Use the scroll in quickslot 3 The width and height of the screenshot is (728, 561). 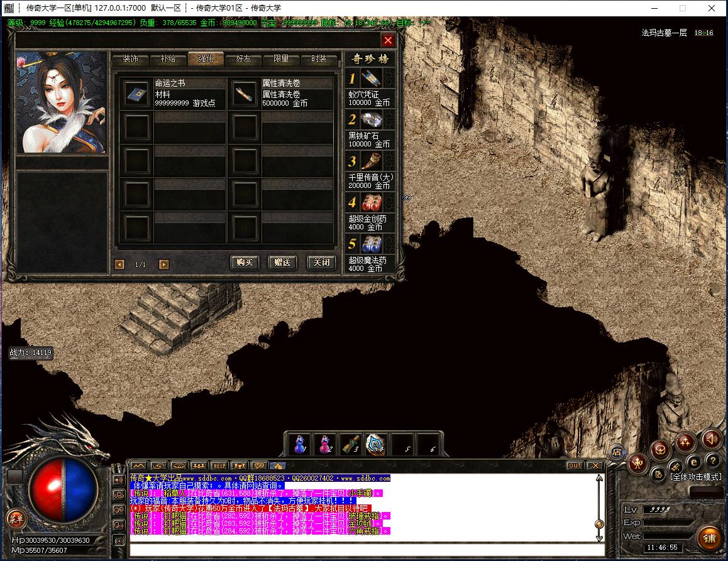(x=351, y=445)
